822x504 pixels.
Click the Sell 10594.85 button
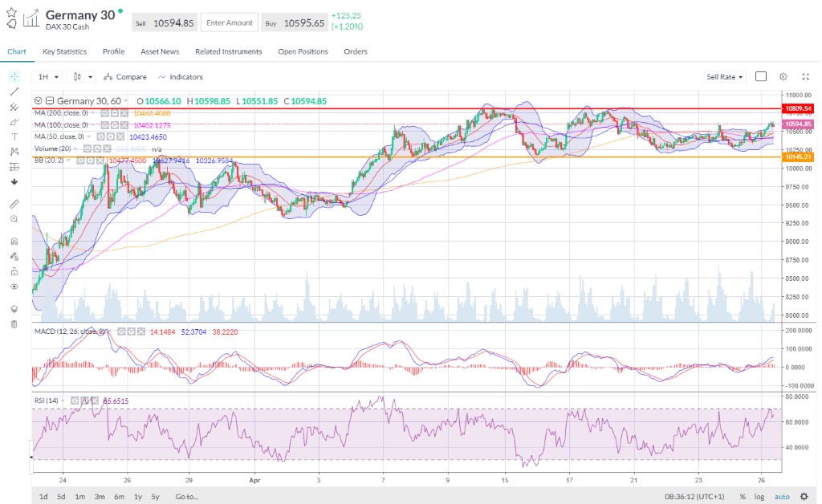tap(165, 23)
